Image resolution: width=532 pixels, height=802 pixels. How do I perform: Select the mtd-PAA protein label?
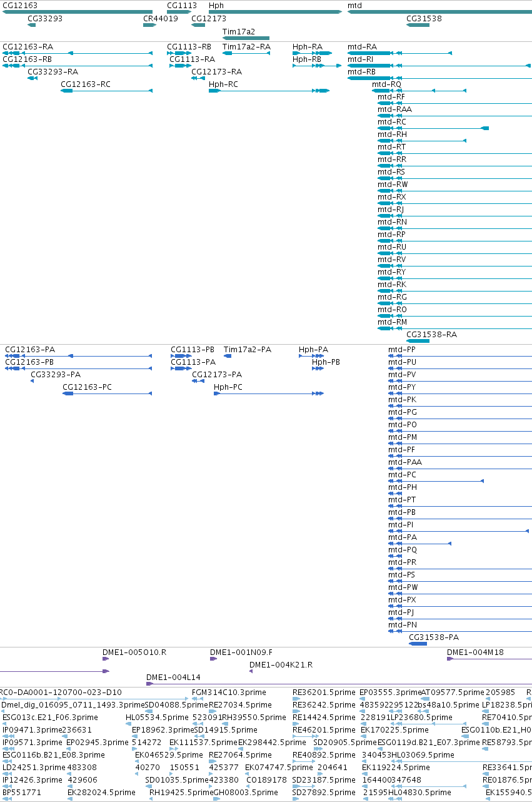click(x=405, y=462)
